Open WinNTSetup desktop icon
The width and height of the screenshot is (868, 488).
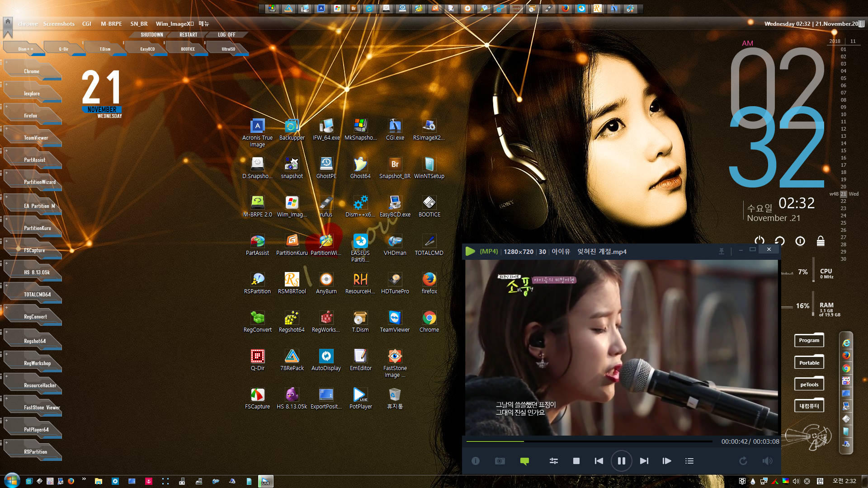429,168
